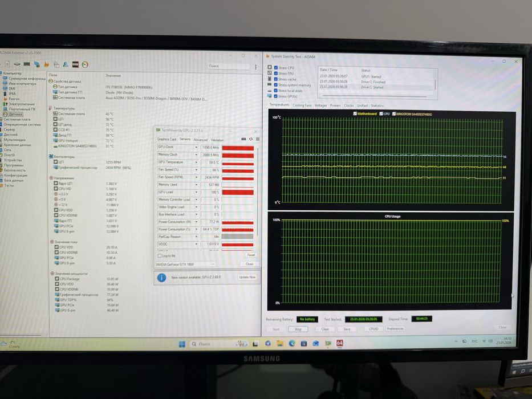
Task: Click the GPU-Z sensor list vertical scrollbar
Action: click(258, 192)
